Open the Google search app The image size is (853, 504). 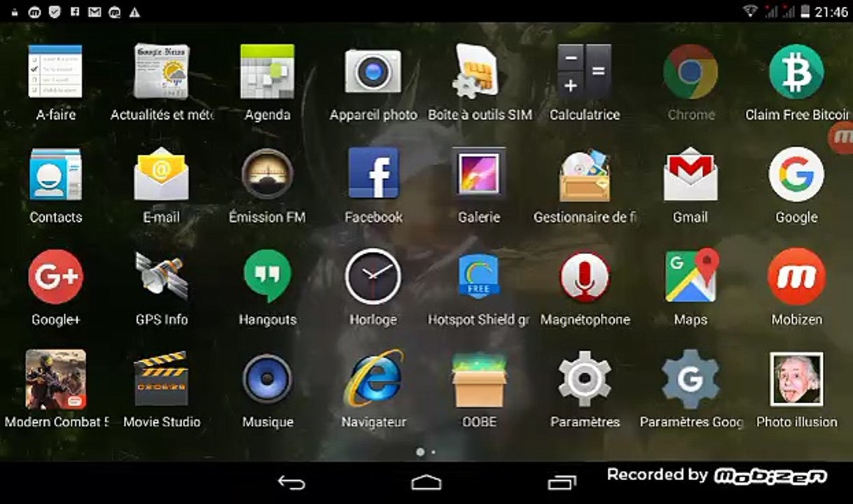pos(796,174)
